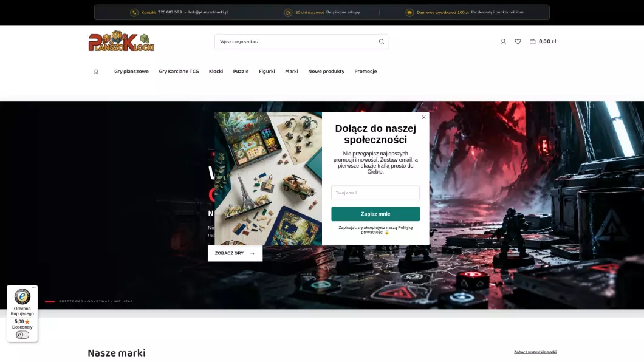Click the PlanszoKlocki logo
Screen dimensions: 644x362
(121, 41)
